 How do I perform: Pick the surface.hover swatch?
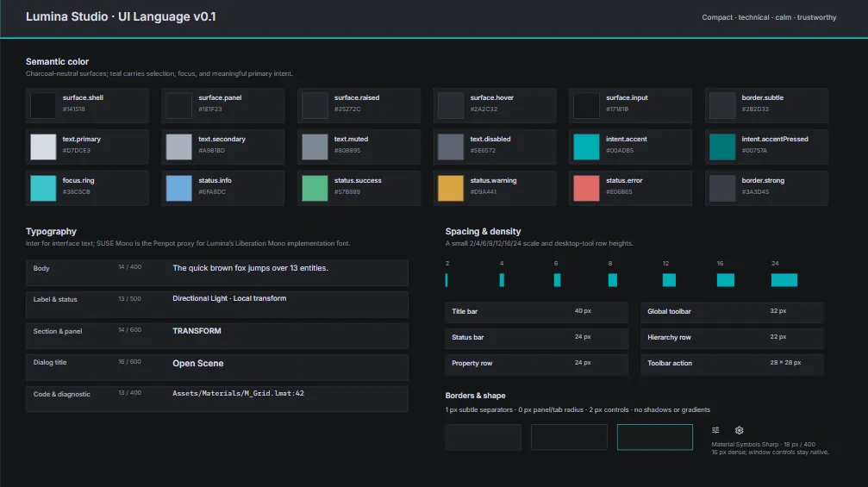(x=451, y=105)
